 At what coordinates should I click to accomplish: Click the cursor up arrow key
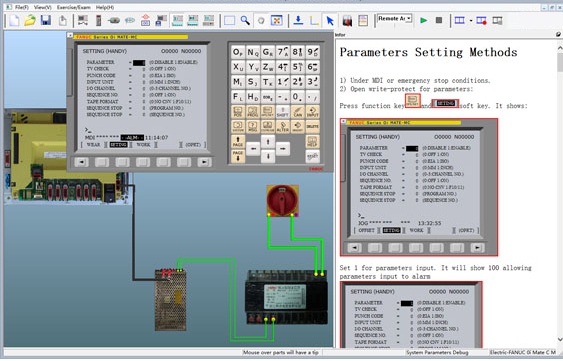[268, 141]
